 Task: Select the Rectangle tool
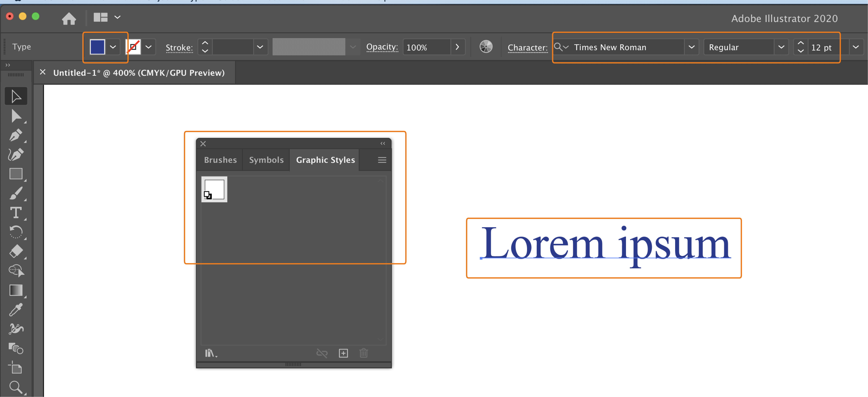click(16, 174)
